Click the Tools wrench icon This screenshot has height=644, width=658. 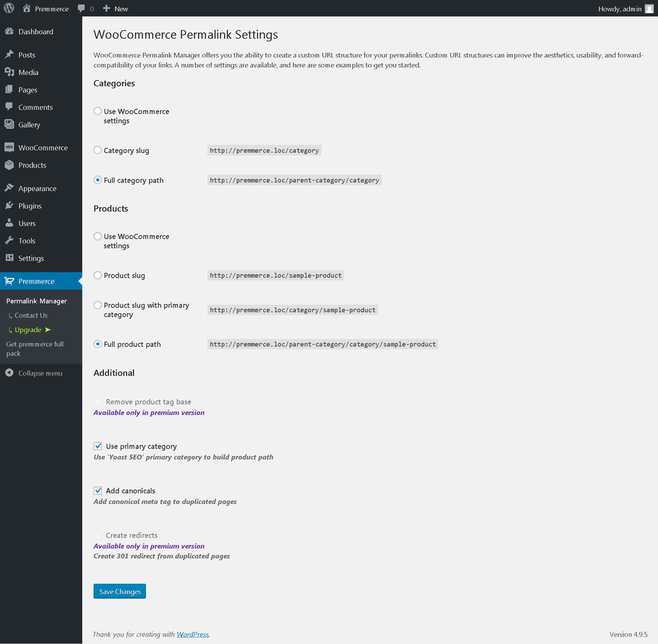(x=9, y=240)
